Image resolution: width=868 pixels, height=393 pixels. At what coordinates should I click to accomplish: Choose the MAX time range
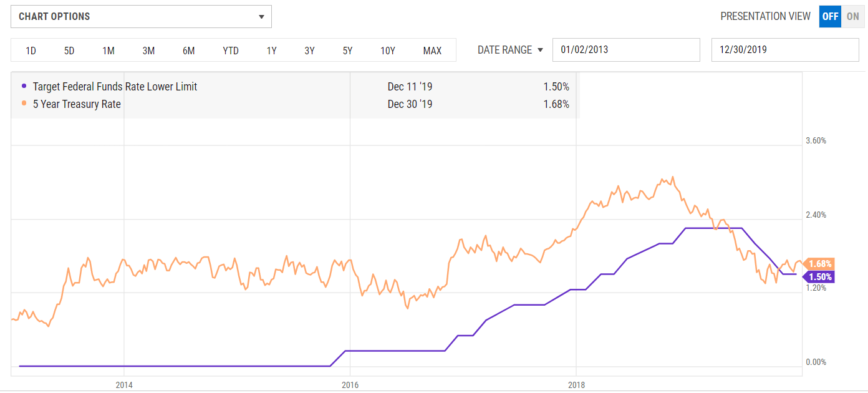(432, 50)
